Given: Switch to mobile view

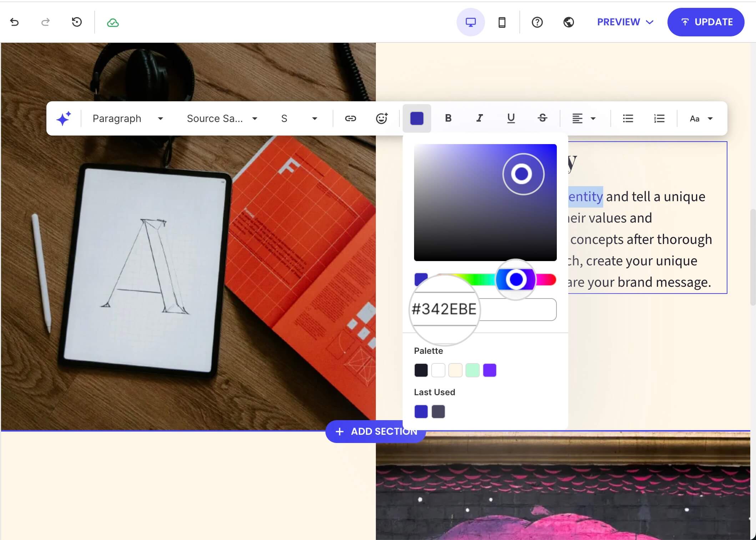Looking at the screenshot, I should pos(502,22).
